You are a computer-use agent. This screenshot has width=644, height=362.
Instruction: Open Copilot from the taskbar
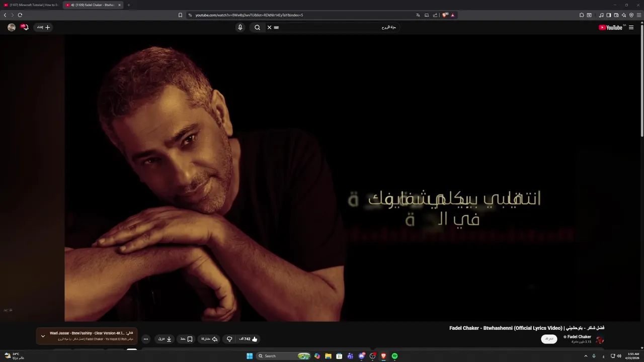point(317,356)
